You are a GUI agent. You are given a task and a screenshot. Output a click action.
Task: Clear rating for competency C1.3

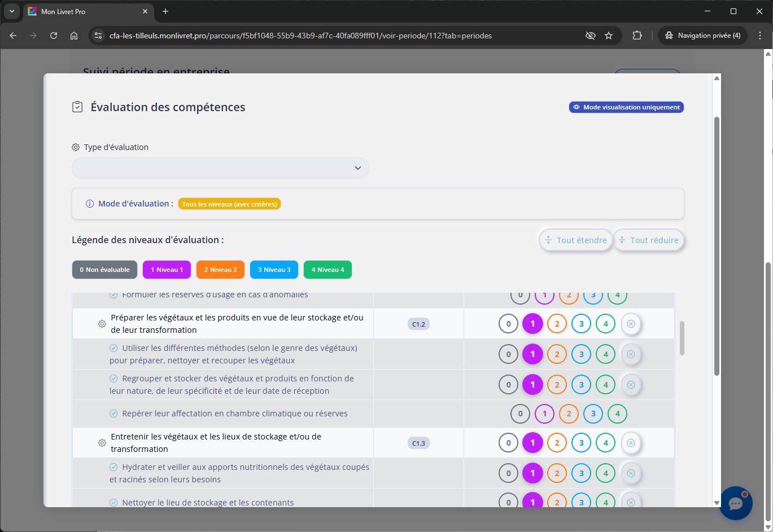pyautogui.click(x=631, y=443)
